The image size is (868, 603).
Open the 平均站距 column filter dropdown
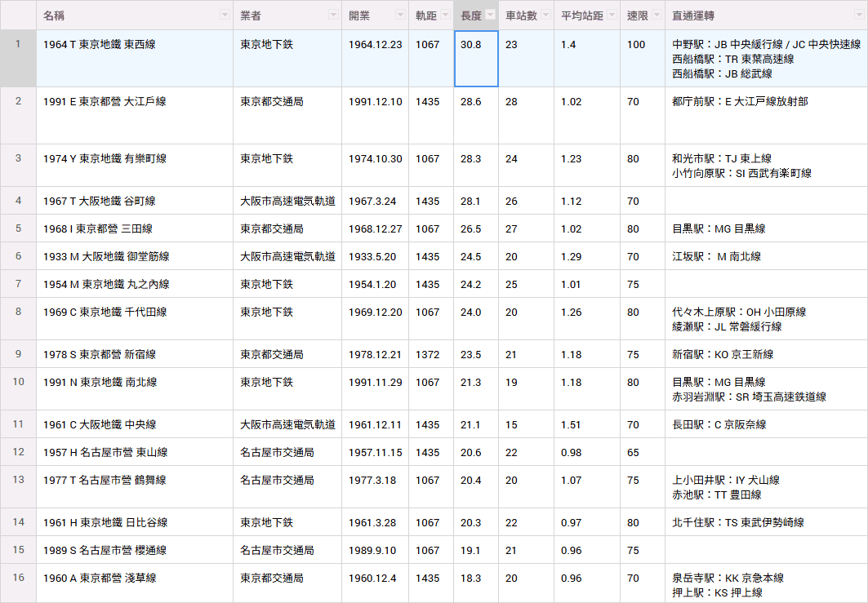(x=612, y=15)
